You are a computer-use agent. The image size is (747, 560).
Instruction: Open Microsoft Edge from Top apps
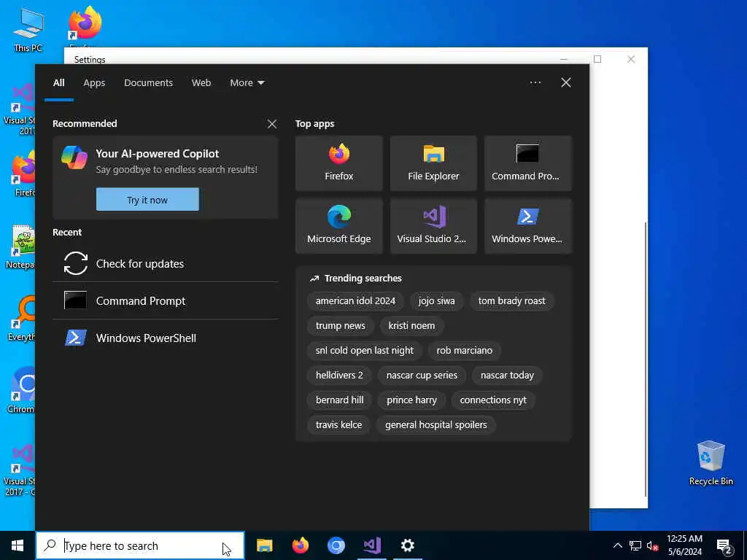pyautogui.click(x=338, y=226)
